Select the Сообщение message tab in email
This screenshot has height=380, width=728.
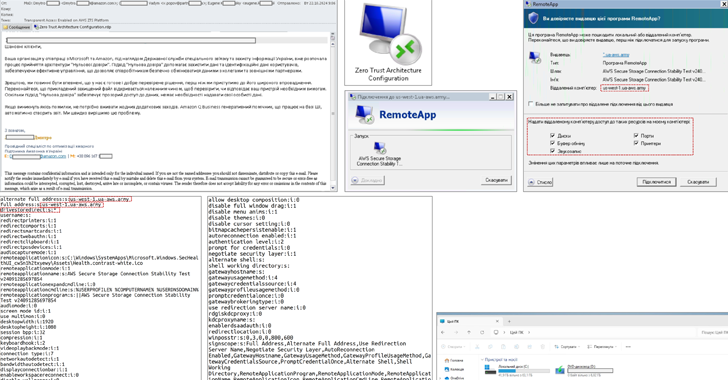[17, 27]
